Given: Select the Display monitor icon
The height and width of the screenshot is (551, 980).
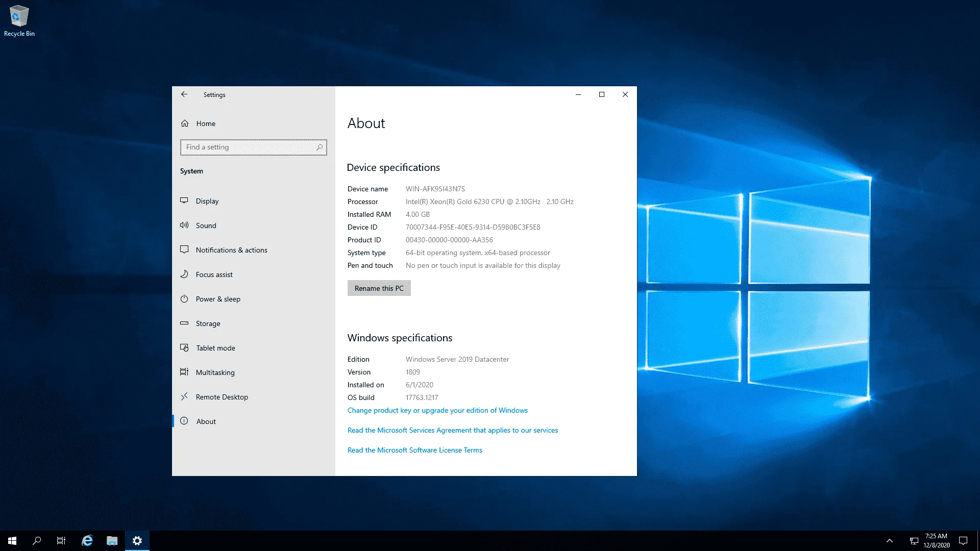Looking at the screenshot, I should point(184,201).
